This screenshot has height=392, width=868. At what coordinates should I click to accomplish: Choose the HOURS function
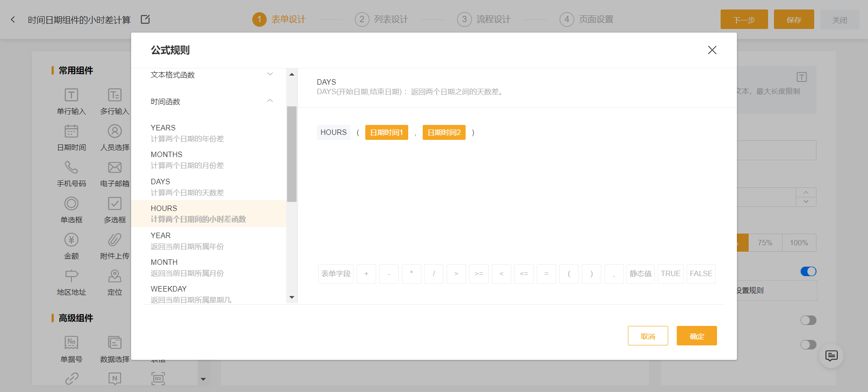click(208, 214)
